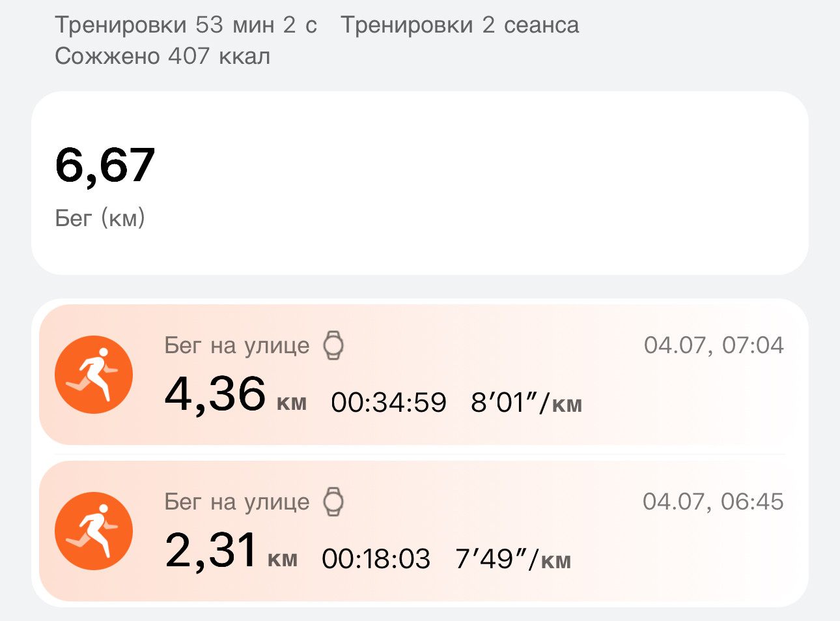Tap "Тренировки 2 сеанса" summary text
Viewport: 840px width, 621px height.
pyautogui.click(x=460, y=25)
